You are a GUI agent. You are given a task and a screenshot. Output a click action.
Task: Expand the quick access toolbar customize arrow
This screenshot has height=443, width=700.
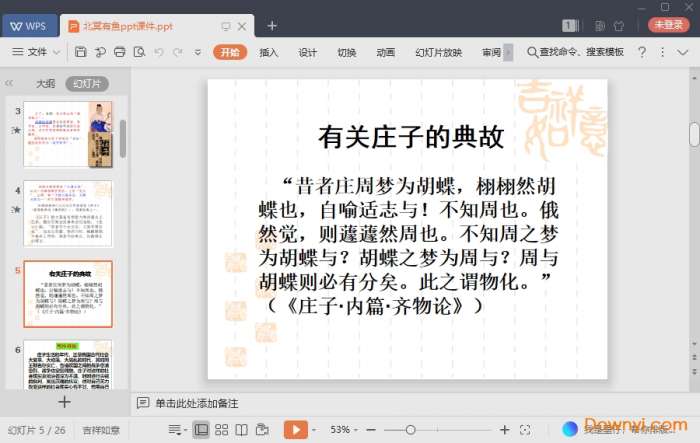(197, 53)
